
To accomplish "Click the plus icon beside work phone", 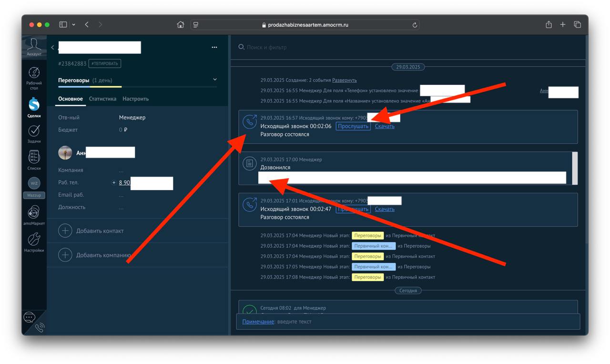I will point(114,182).
